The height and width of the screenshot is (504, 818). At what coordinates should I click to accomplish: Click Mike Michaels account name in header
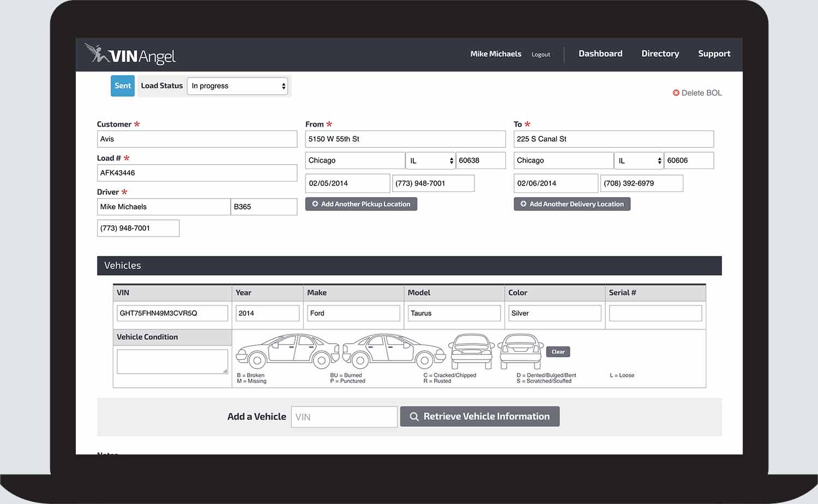[x=495, y=53]
